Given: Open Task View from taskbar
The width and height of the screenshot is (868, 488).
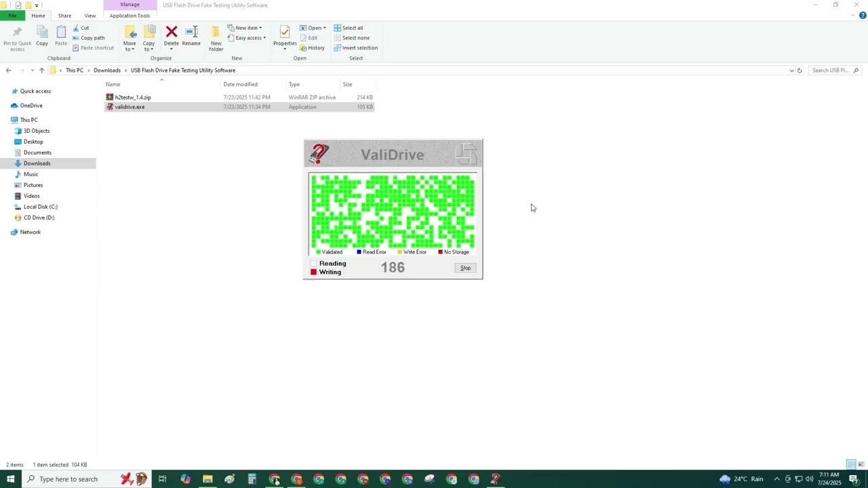Looking at the screenshot, I should tap(163, 479).
